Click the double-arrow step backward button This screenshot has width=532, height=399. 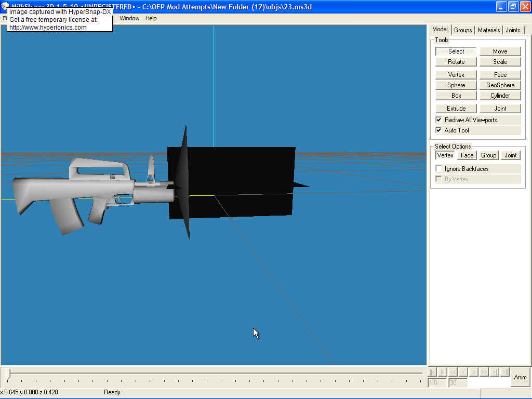453,372
